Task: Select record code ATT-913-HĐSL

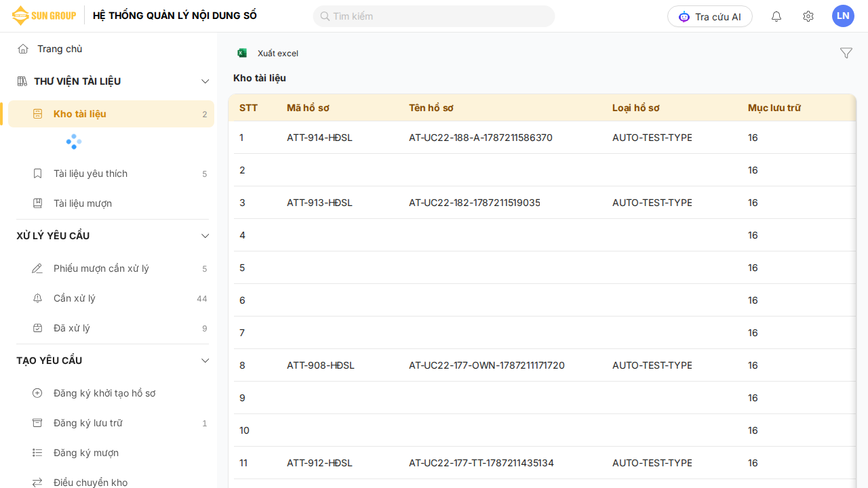Action: (x=319, y=203)
